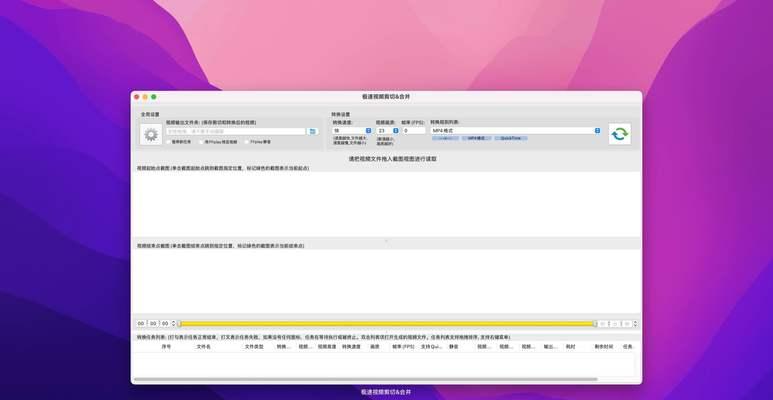
Task: Click the hours field of the start timecode
Action: [x=141, y=323]
